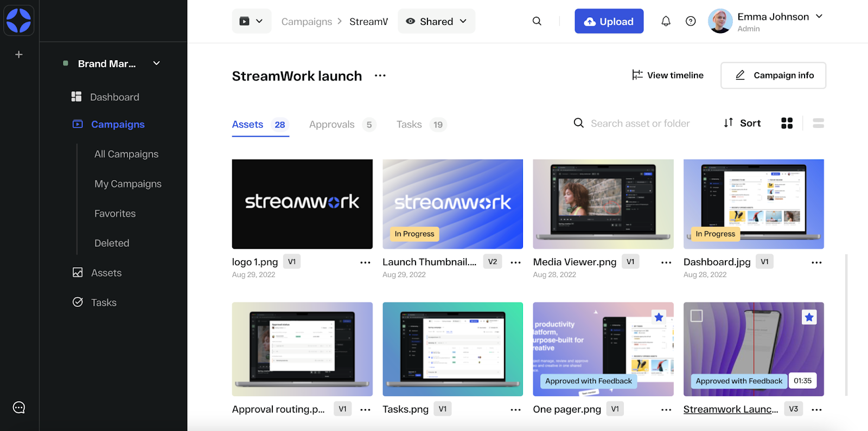Screen dimensions: 868x431
Task: Open Deleted in the sidebar
Action: (x=112, y=243)
